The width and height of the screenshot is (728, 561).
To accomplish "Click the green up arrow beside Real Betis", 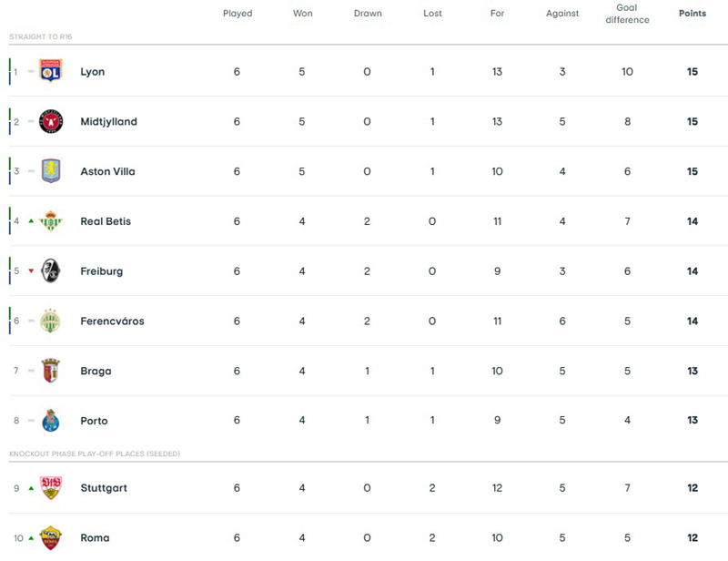I will (x=31, y=221).
